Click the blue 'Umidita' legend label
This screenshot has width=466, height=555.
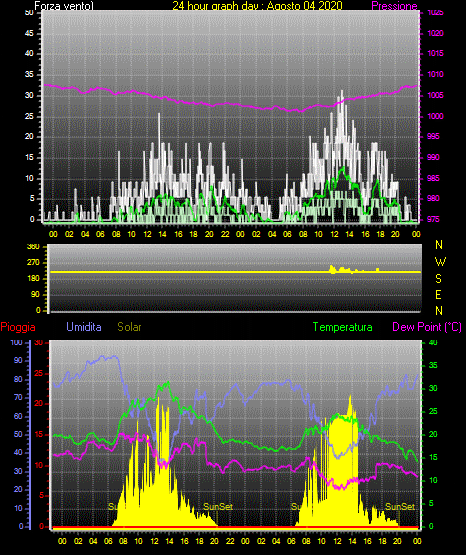(x=84, y=327)
